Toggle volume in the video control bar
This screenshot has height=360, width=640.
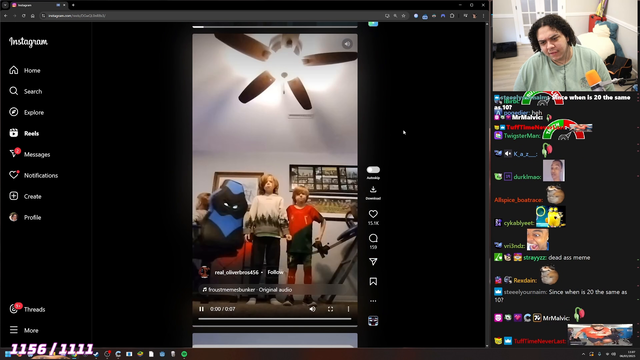tap(312, 309)
